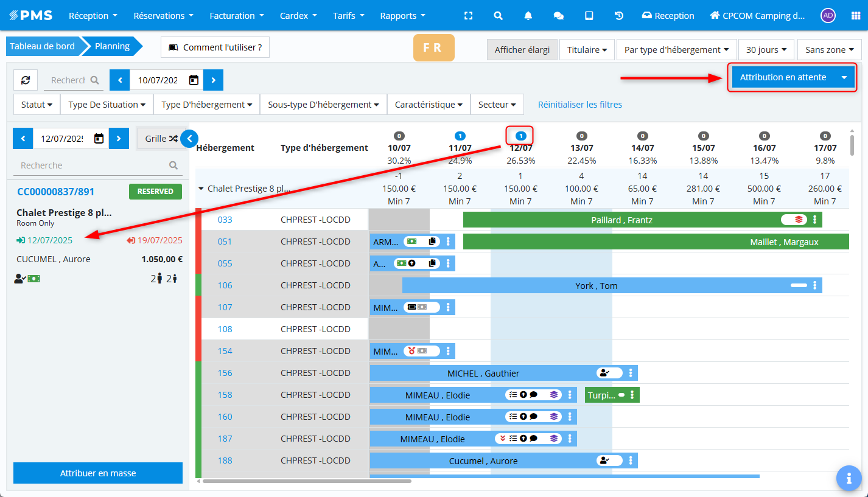This screenshot has height=497, width=868.
Task: Toggle Afficher élargi view
Action: [522, 50]
